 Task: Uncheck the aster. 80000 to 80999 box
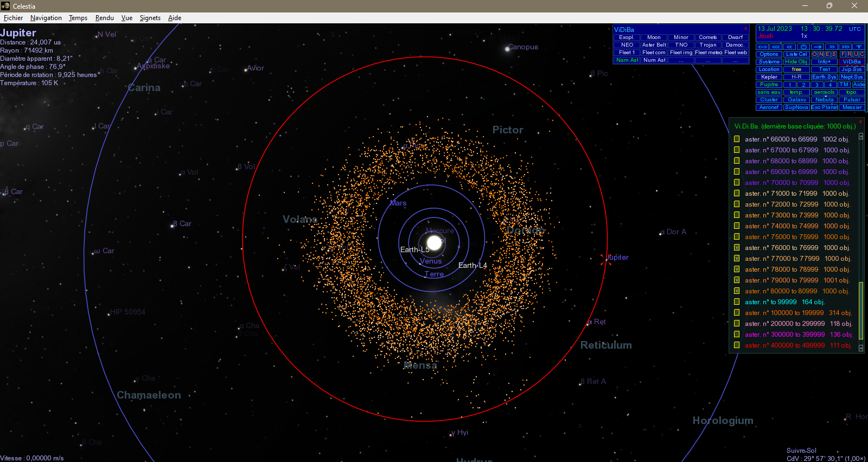(737, 291)
